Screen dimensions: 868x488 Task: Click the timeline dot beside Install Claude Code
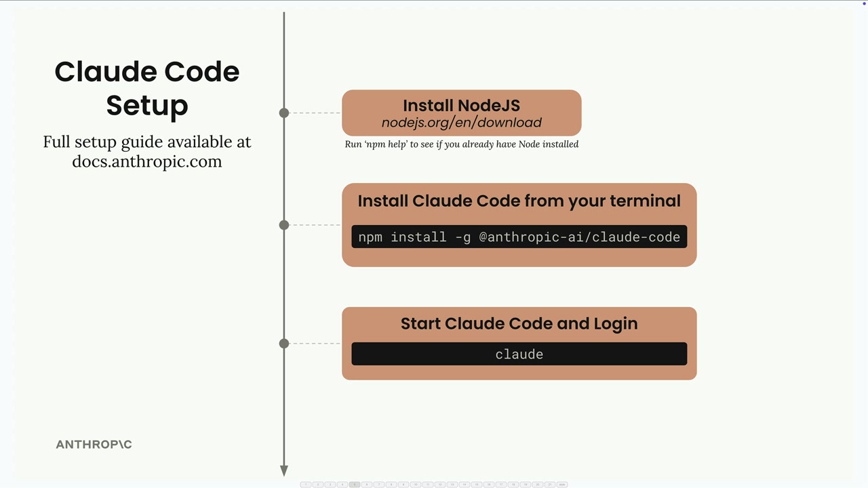click(284, 225)
